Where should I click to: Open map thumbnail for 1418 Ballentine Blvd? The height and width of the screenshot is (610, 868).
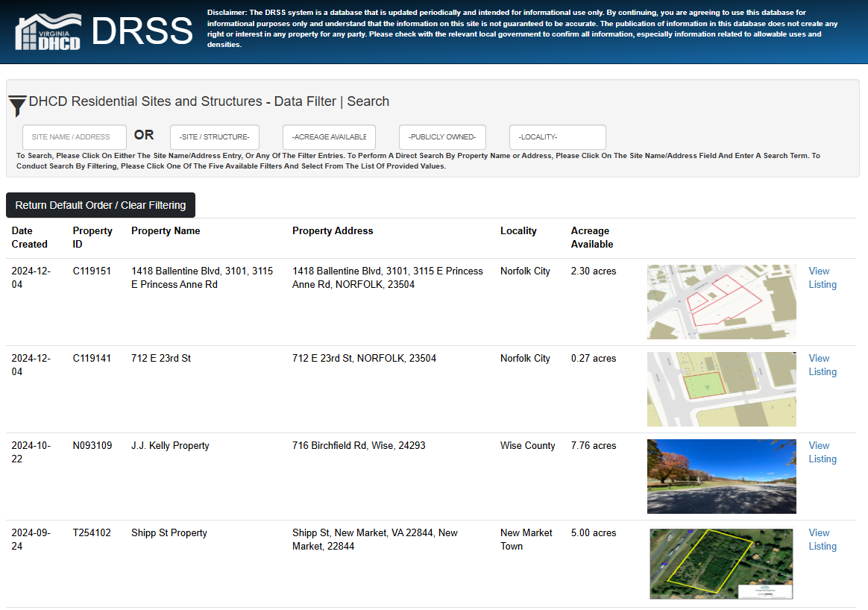click(721, 302)
